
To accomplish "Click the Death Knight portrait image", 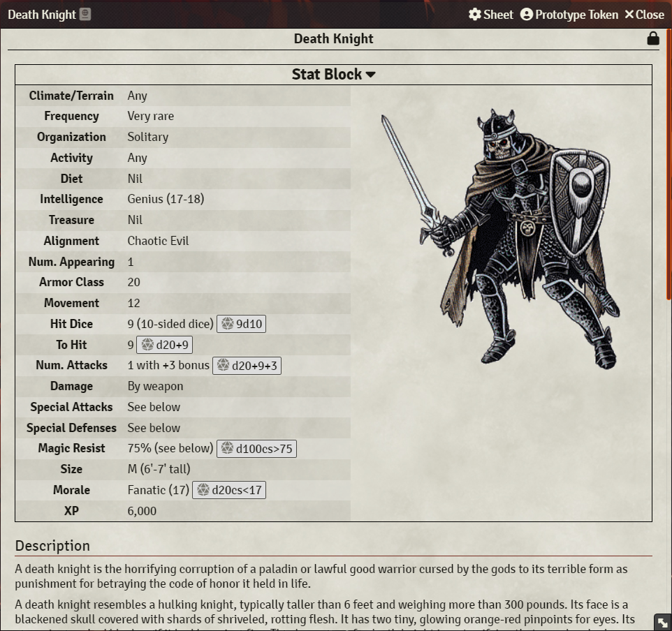I will coord(501,239).
